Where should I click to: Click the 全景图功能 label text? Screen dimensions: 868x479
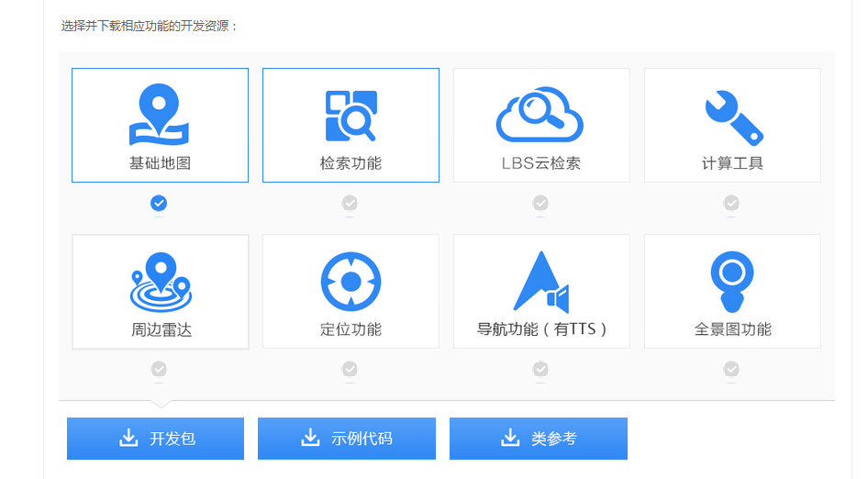pyautogui.click(x=733, y=329)
